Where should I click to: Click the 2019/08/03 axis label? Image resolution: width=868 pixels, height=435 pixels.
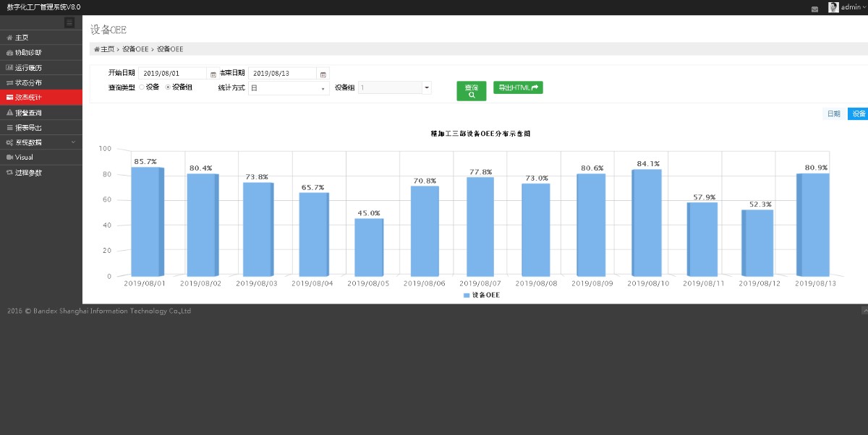[257, 284]
